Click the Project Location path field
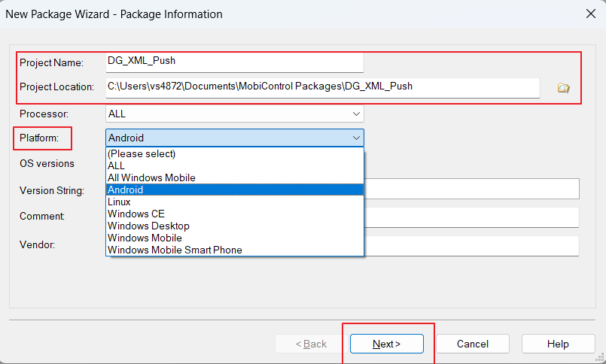Screen dimensions: 606x364 (322, 87)
